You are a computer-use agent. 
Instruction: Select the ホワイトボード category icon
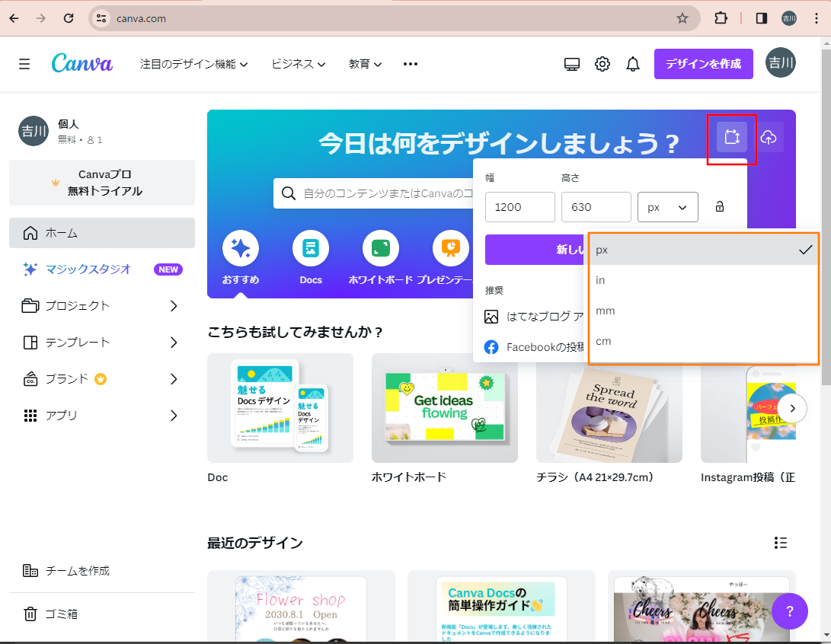click(380, 248)
